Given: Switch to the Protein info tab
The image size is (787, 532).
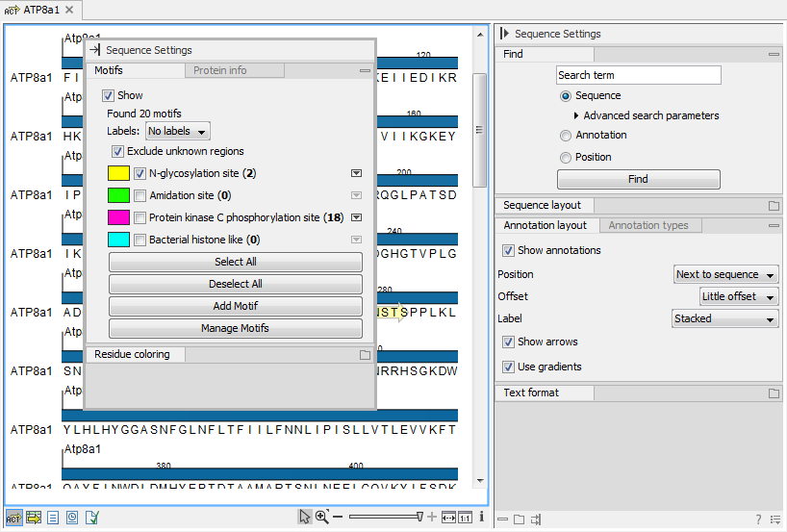Looking at the screenshot, I should pyautogui.click(x=235, y=71).
